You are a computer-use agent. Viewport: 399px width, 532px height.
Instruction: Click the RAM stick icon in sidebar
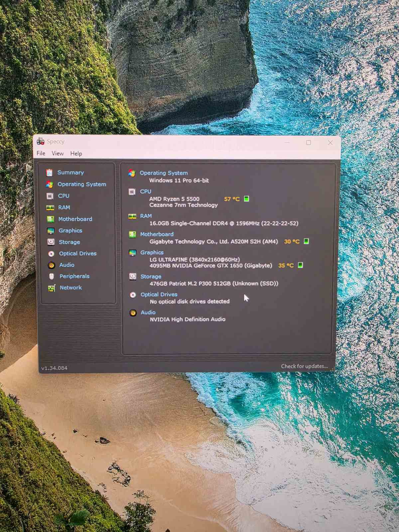(x=50, y=207)
